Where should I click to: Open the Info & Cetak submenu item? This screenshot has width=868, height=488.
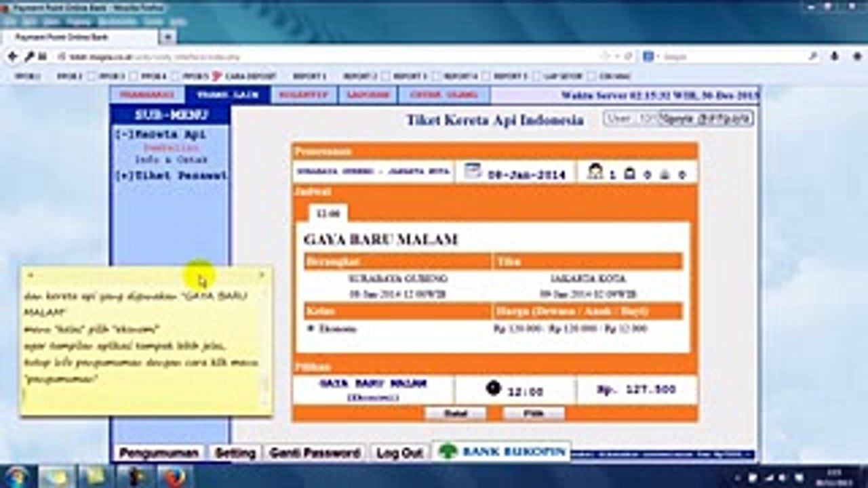coord(171,160)
